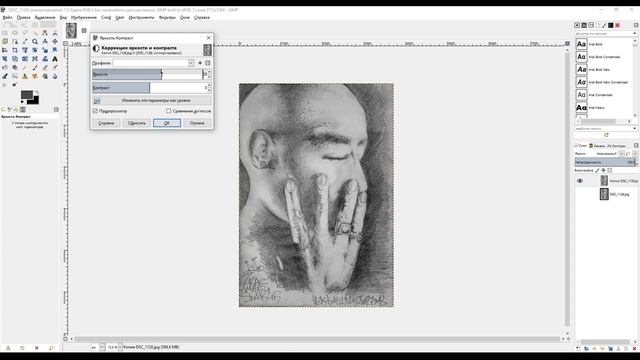Screen dimensions: 640x360
Task: Click refresh fonts icon under font list
Action: (606, 135)
